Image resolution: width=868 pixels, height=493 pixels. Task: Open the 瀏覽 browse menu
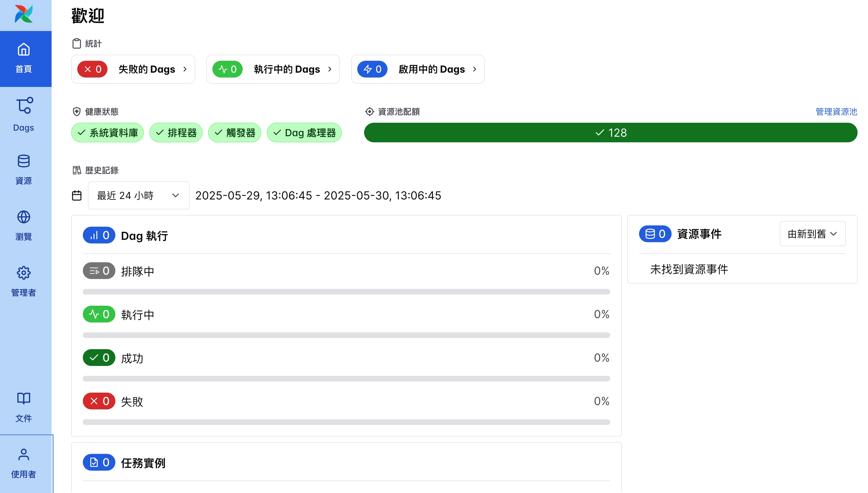(x=24, y=226)
